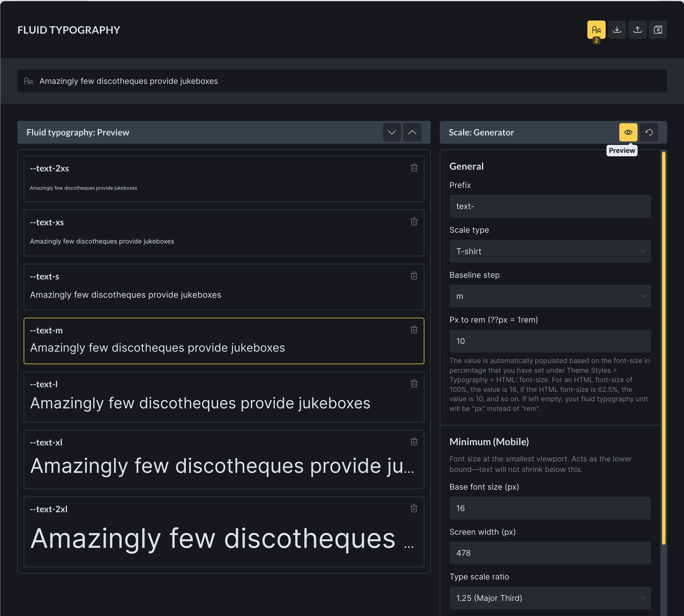This screenshot has width=684, height=616.
Task: Delete the --text-s step
Action: point(414,275)
